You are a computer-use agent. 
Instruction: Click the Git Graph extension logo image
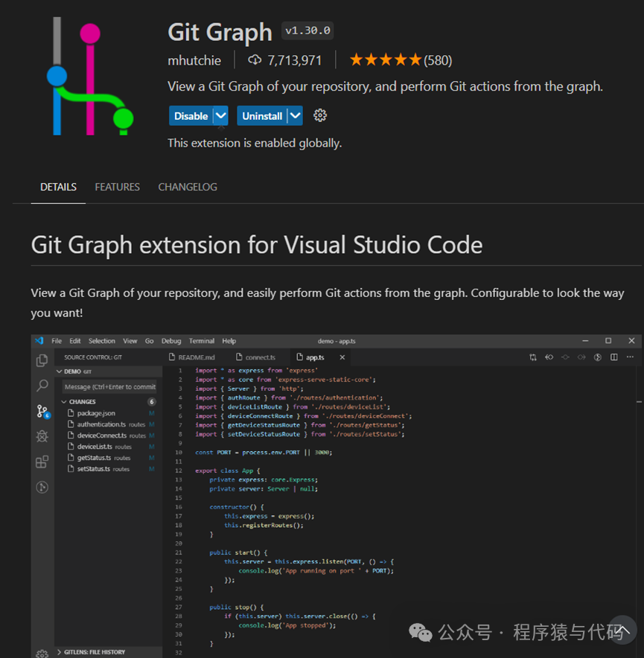pyautogui.click(x=90, y=77)
